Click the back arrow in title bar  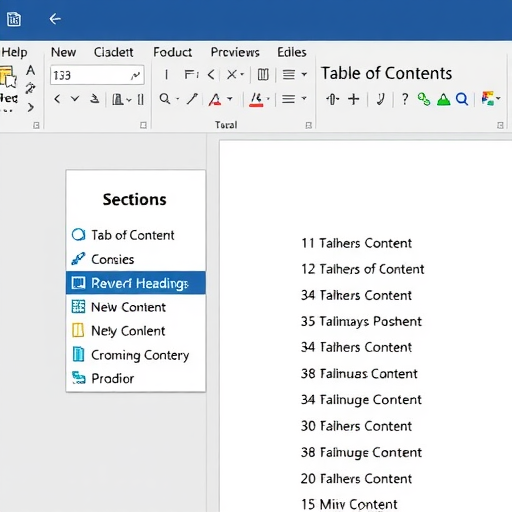pos(55,19)
